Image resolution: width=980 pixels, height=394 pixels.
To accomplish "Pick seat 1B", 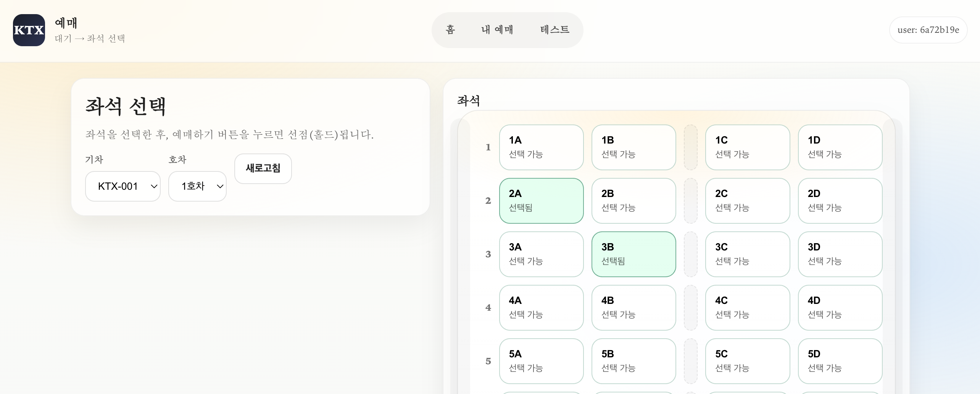I will click(633, 147).
